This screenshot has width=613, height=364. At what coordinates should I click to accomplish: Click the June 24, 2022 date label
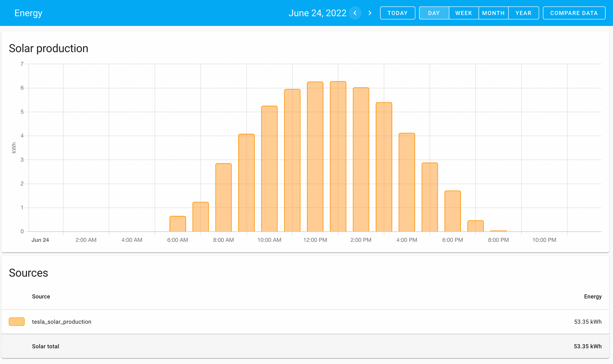pos(317,13)
